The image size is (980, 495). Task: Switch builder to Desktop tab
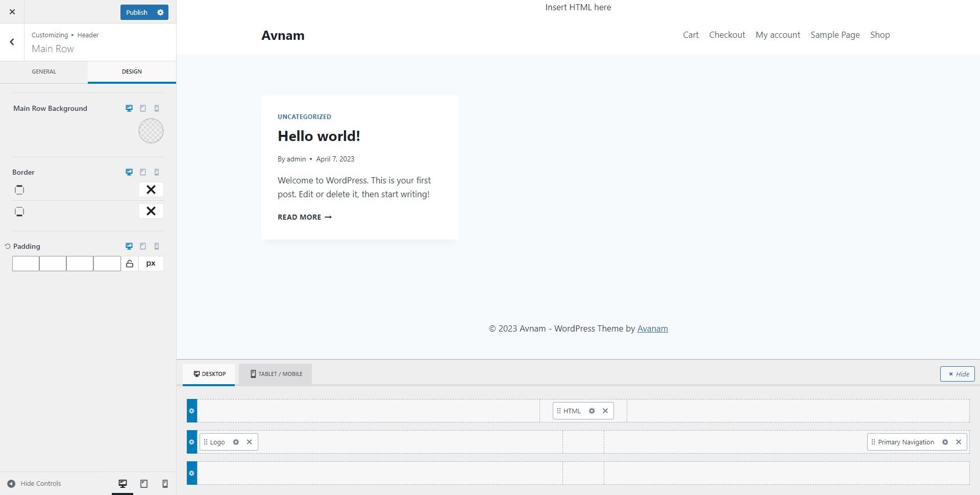click(x=209, y=374)
